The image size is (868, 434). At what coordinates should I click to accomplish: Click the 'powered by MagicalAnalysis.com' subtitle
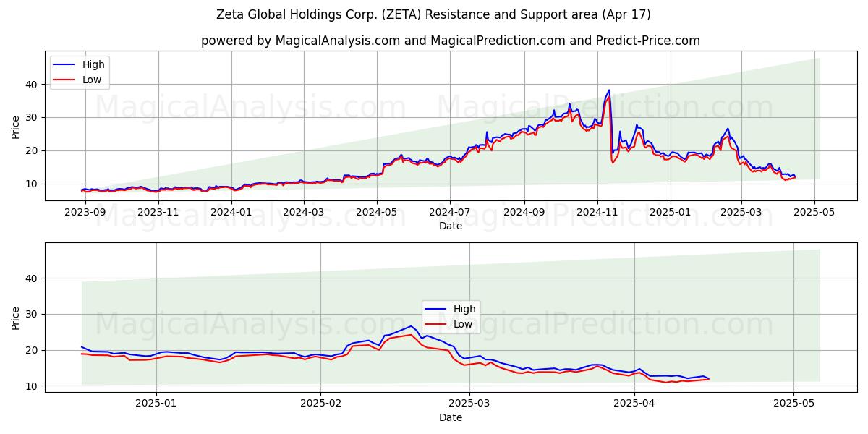[451, 41]
